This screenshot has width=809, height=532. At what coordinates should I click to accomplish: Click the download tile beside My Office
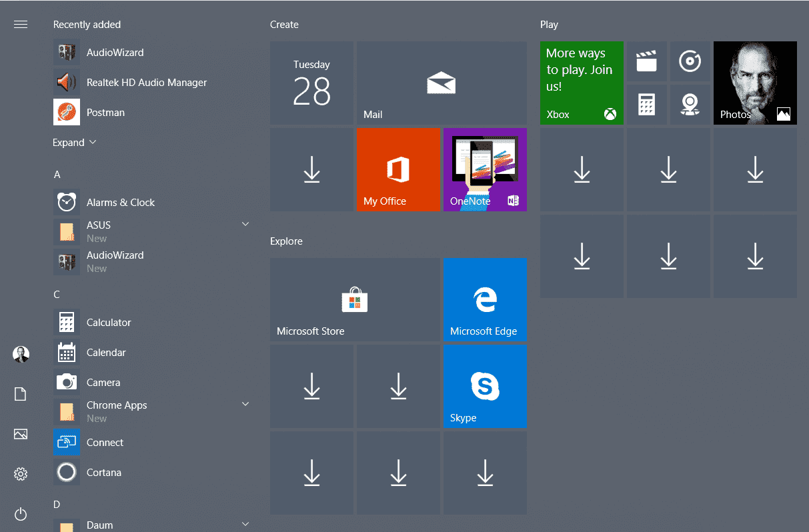311,169
